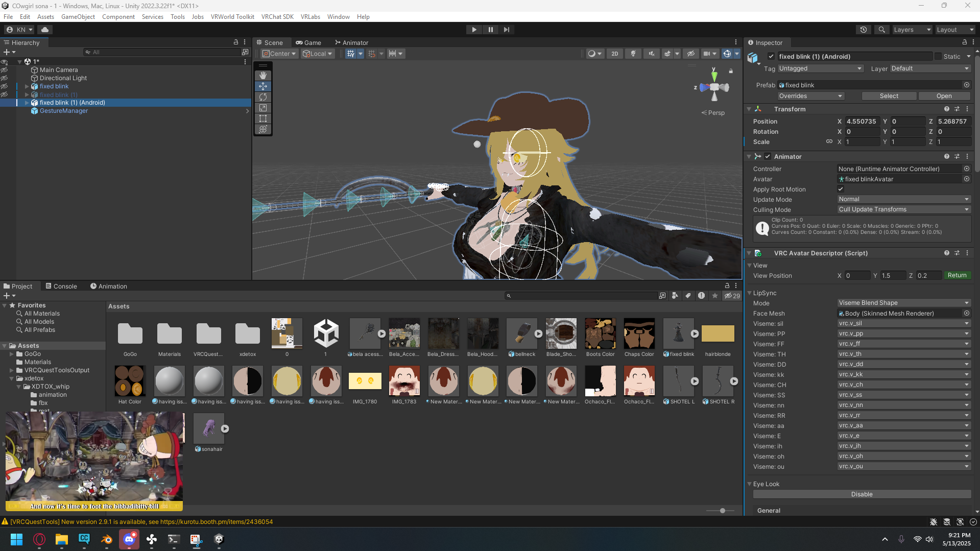This screenshot has height=551, width=980.
Task: Switch to the Animator tab
Action: [351, 43]
